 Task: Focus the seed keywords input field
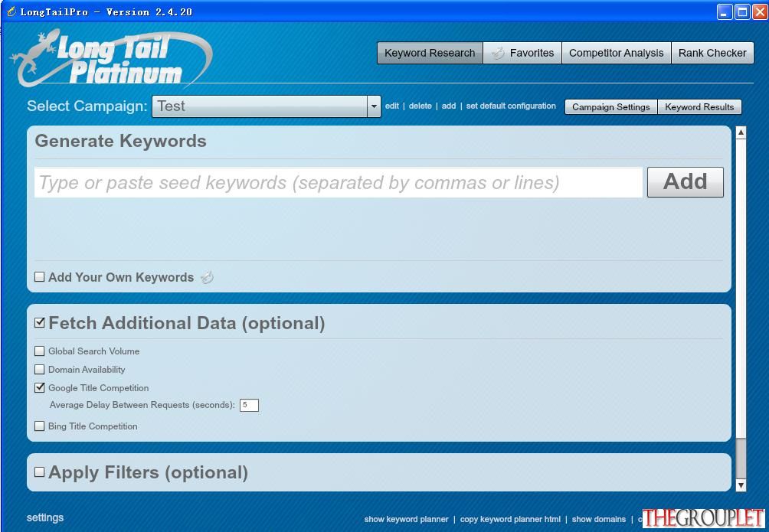click(x=339, y=182)
